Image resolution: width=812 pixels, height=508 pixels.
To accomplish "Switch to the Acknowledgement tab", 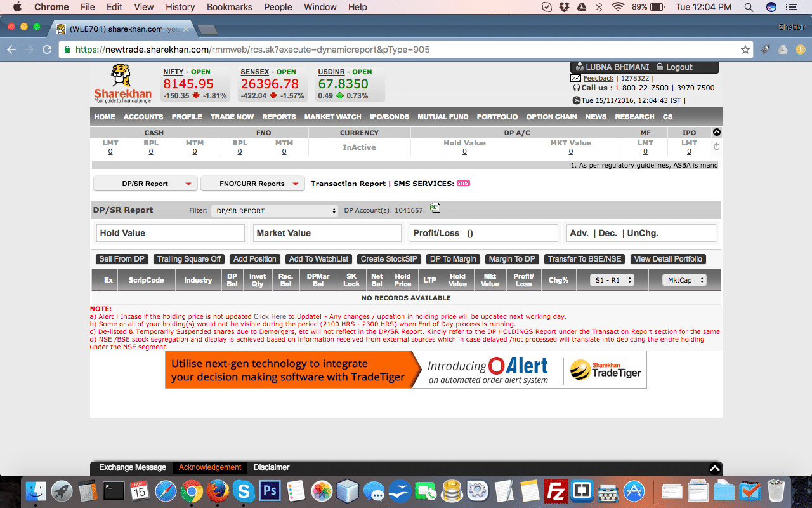I will point(210,467).
